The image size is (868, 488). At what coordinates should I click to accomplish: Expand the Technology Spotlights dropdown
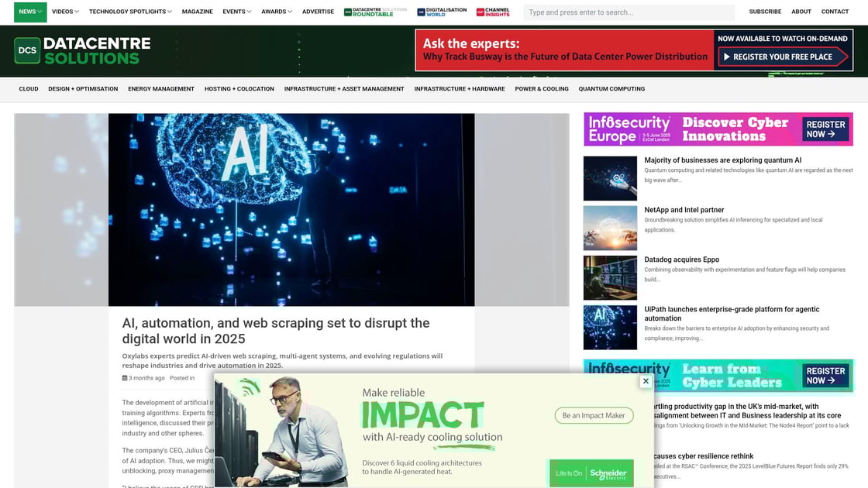(x=130, y=12)
